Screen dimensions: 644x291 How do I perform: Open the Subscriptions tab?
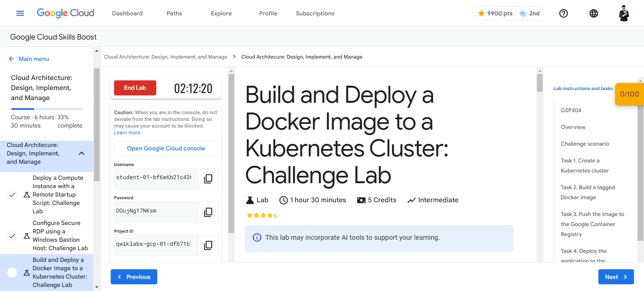pos(315,13)
